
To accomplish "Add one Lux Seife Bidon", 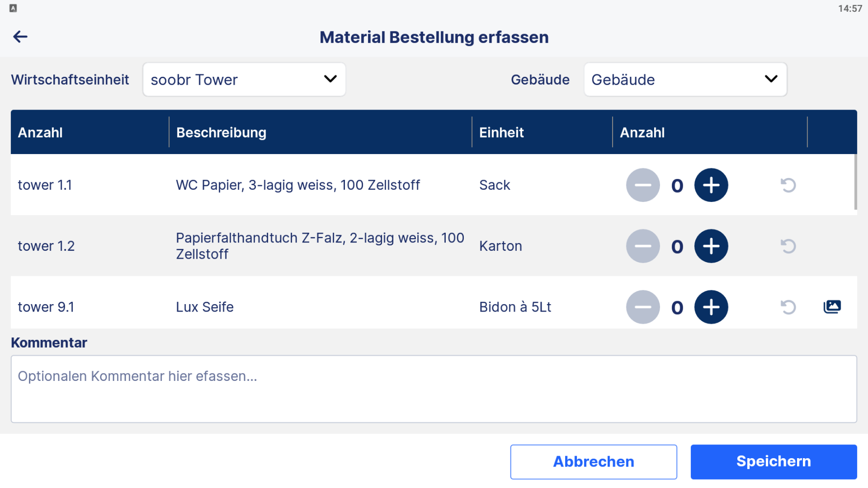I will [x=711, y=307].
